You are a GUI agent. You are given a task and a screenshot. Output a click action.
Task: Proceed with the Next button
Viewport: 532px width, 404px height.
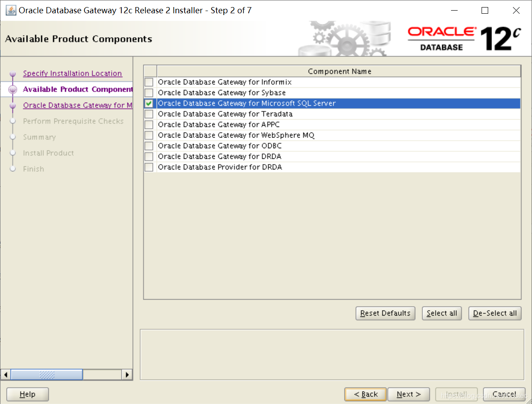point(409,394)
